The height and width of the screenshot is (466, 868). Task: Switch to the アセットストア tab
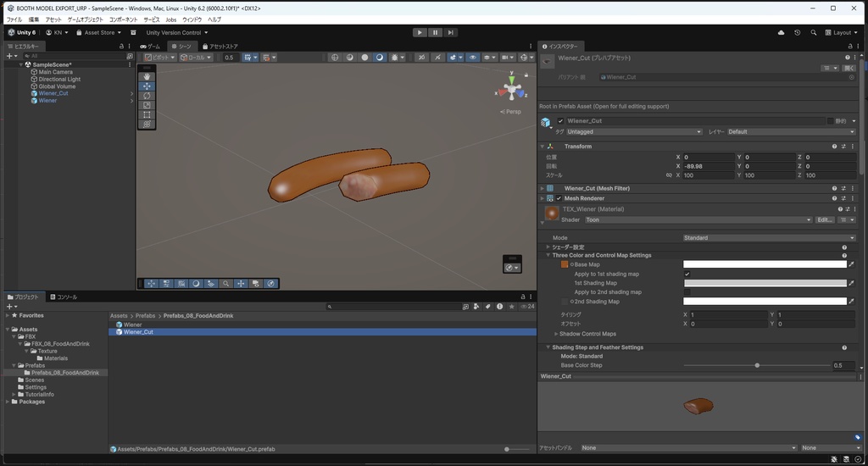click(220, 47)
